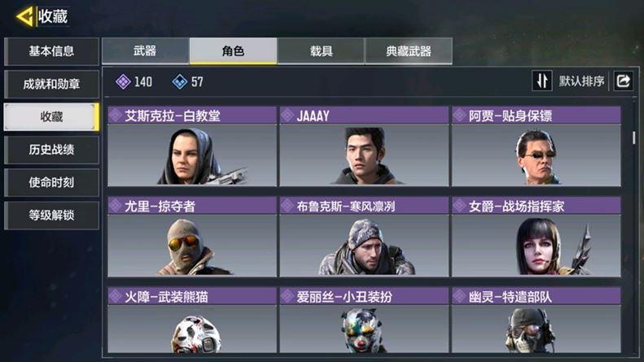The height and width of the screenshot is (362, 644).
Task: Choose the 爱丽丝-小丑装扮 character card
Action: [x=364, y=320]
